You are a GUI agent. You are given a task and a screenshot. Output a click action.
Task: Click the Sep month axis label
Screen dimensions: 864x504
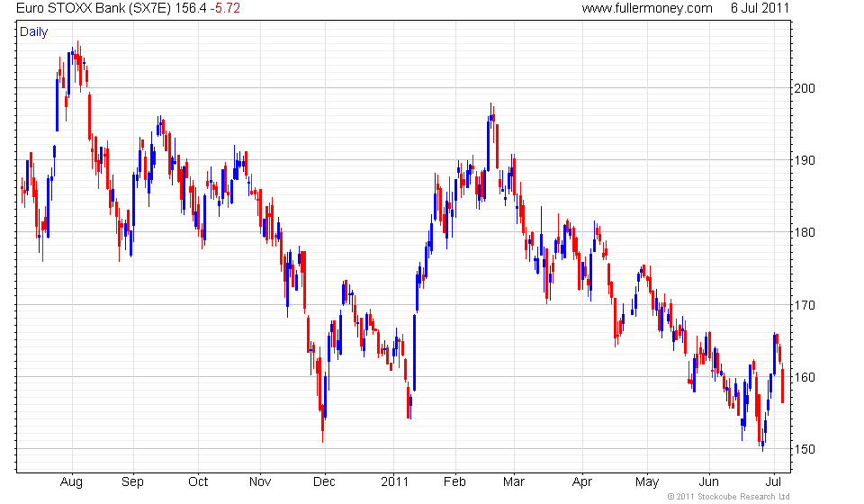tap(132, 482)
